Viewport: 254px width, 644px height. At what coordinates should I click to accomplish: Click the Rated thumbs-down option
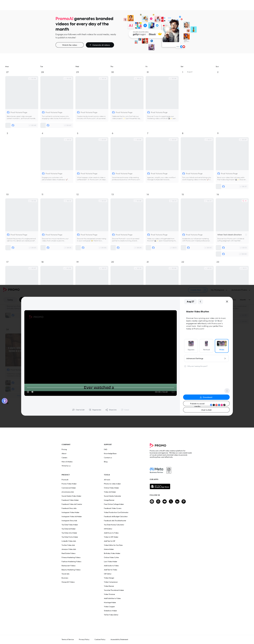(x=125, y=410)
